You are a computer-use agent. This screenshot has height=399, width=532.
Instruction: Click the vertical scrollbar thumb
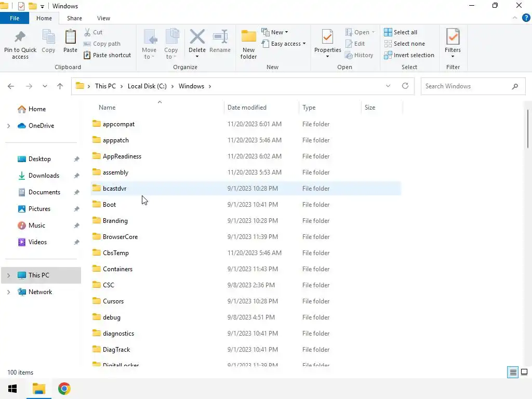point(528,129)
